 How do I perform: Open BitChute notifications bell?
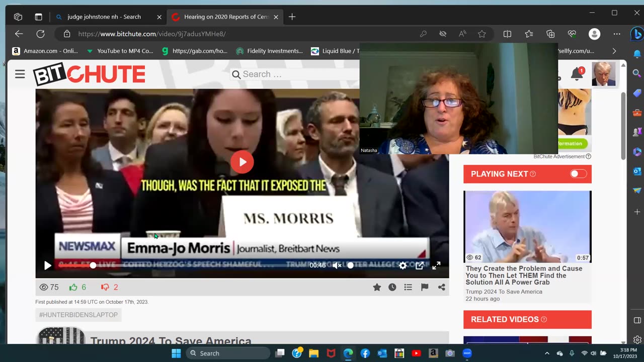coord(577,74)
